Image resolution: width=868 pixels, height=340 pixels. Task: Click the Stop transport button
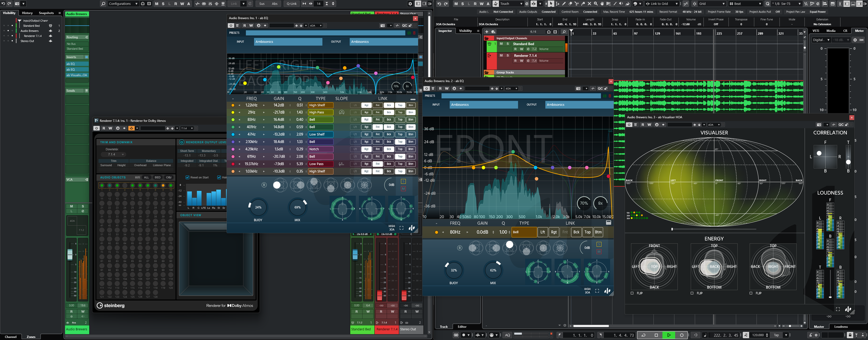click(656, 335)
